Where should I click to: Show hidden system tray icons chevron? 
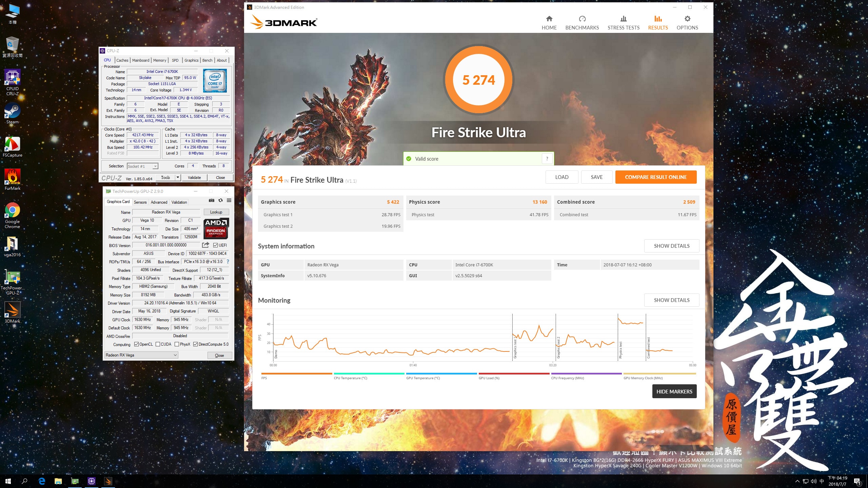[797, 481]
